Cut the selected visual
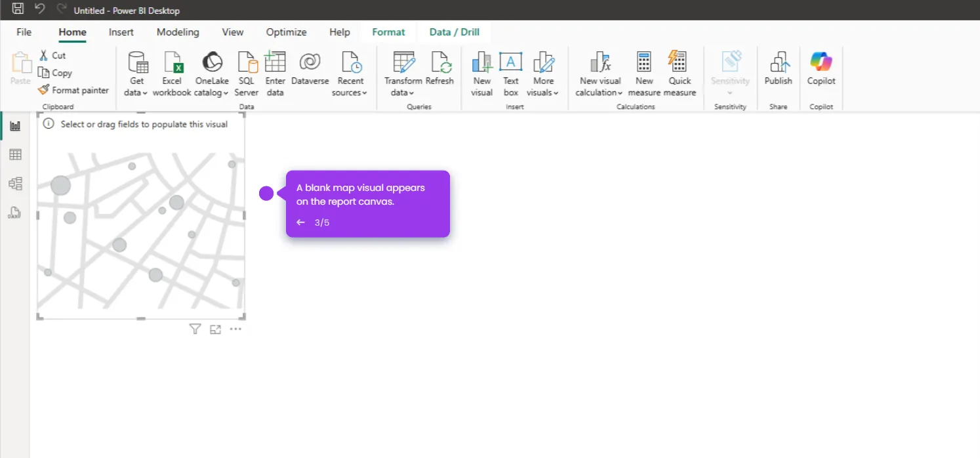Screen dimensions: 980x458 tap(52, 56)
